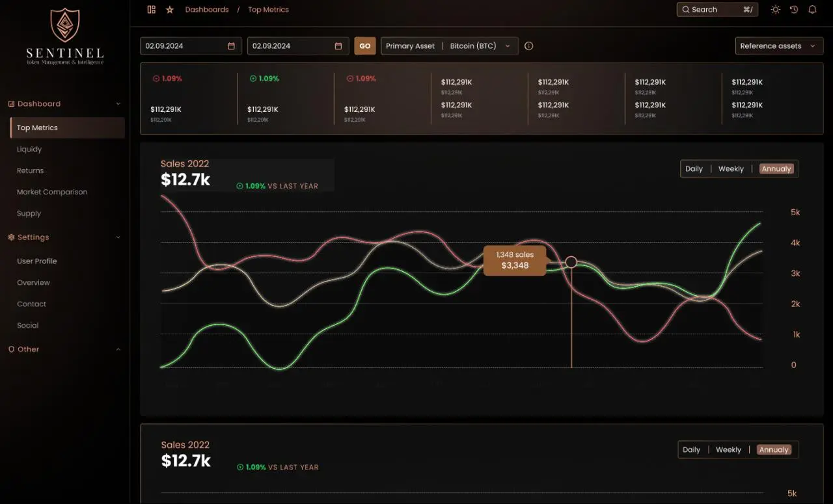The height and width of the screenshot is (504, 833).
Task: Click the 3k axis label
Action: 795,274
